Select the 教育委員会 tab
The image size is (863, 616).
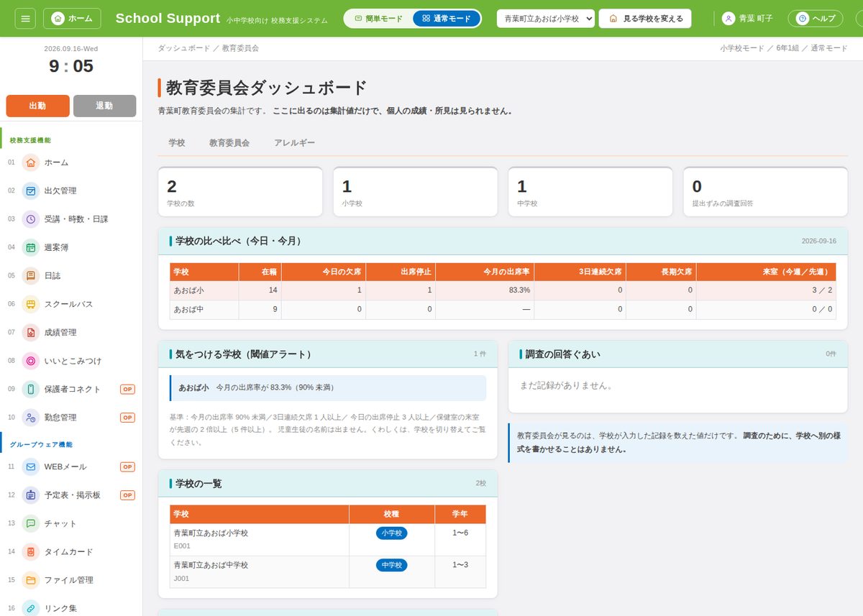coord(229,143)
